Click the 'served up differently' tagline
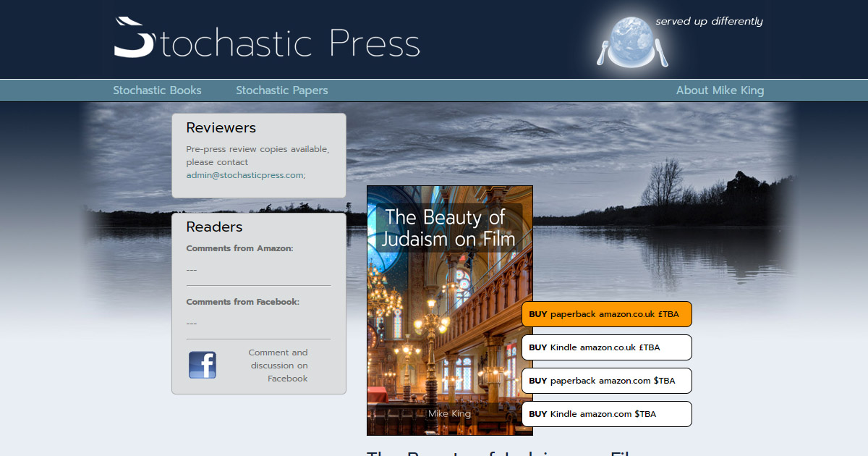The height and width of the screenshot is (456, 868). 709,21
